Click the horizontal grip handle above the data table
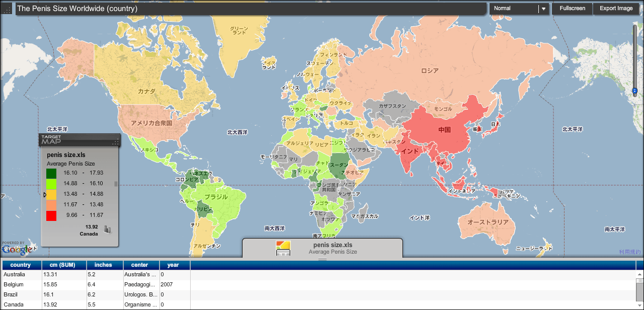 click(x=322, y=259)
